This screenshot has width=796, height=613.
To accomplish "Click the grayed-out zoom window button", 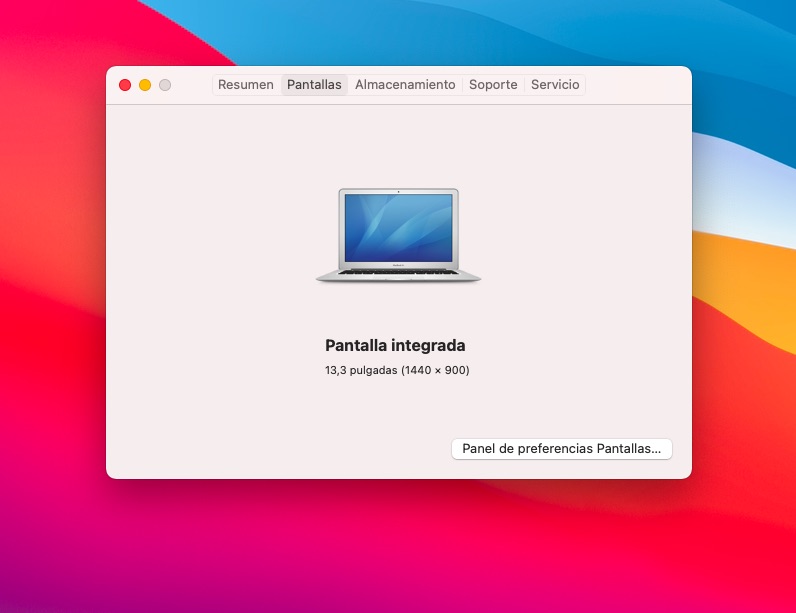I will coord(165,85).
